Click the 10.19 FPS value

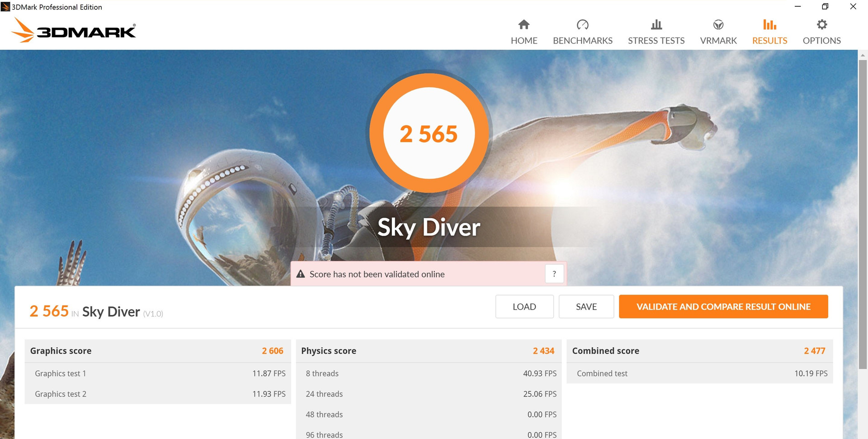click(811, 373)
